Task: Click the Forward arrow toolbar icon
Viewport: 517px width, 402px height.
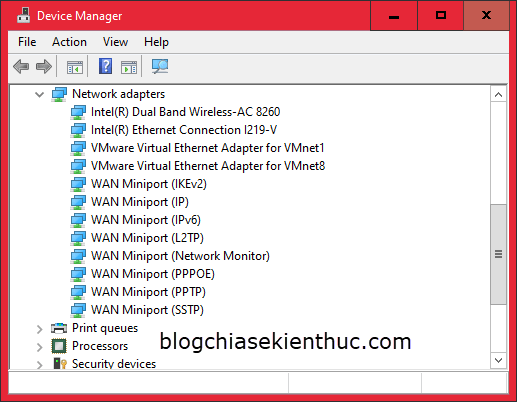Action: point(44,67)
